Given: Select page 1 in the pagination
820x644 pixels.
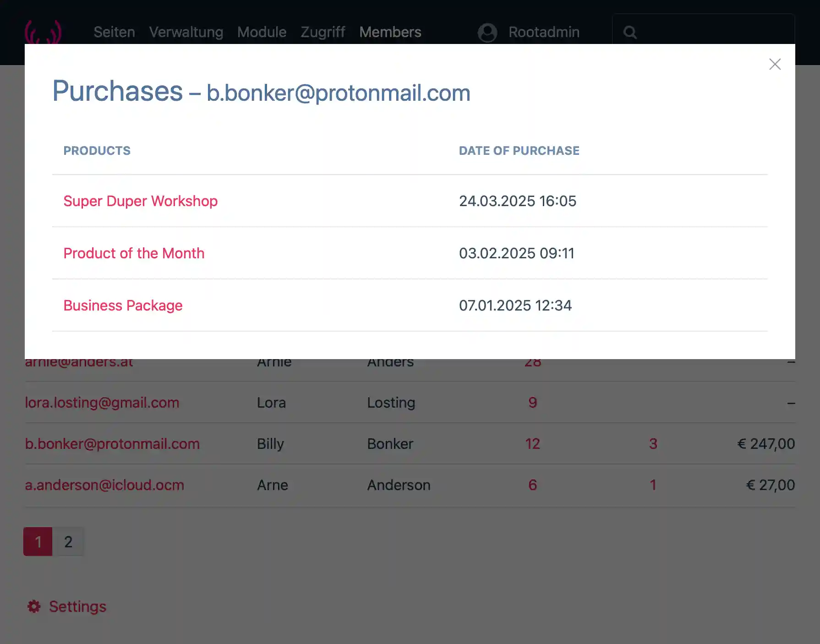Looking at the screenshot, I should click(x=38, y=541).
